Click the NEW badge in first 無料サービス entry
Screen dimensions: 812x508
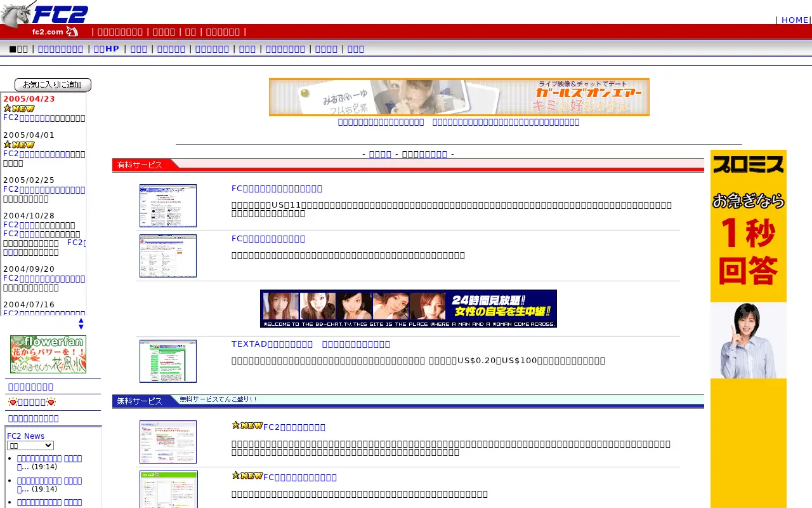tap(247, 425)
